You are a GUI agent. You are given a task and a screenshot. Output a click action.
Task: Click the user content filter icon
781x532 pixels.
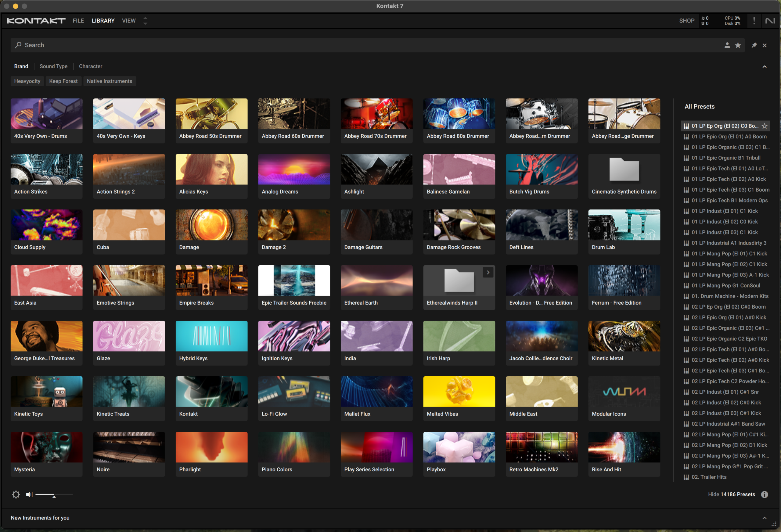[727, 45]
